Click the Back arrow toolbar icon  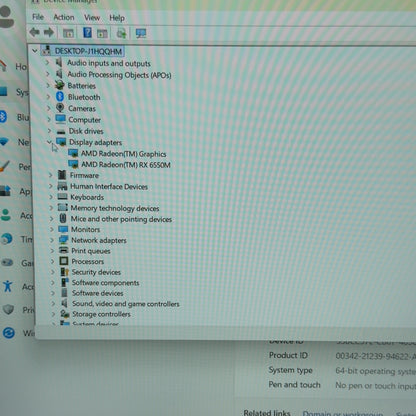coord(34,32)
